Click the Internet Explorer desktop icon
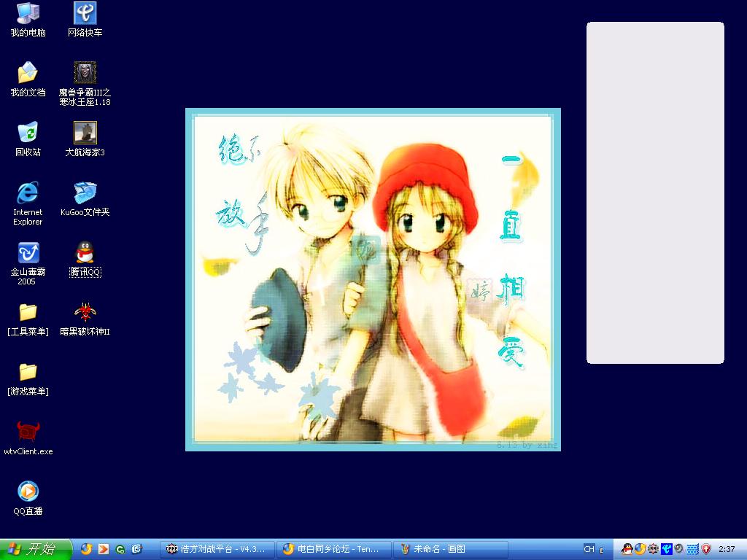 28,193
